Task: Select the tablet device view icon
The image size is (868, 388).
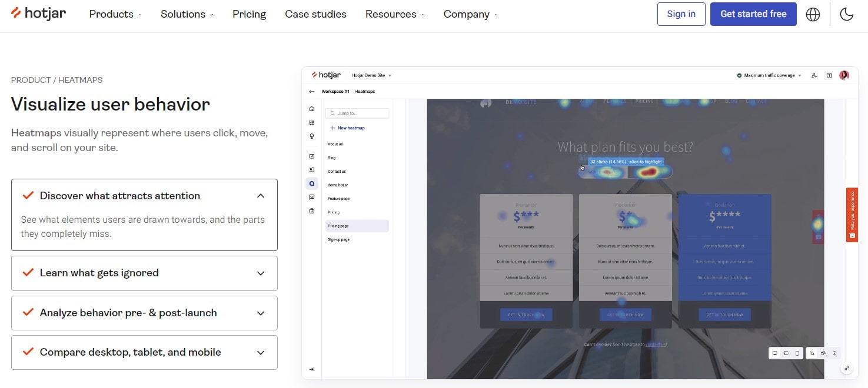Action: (786, 353)
